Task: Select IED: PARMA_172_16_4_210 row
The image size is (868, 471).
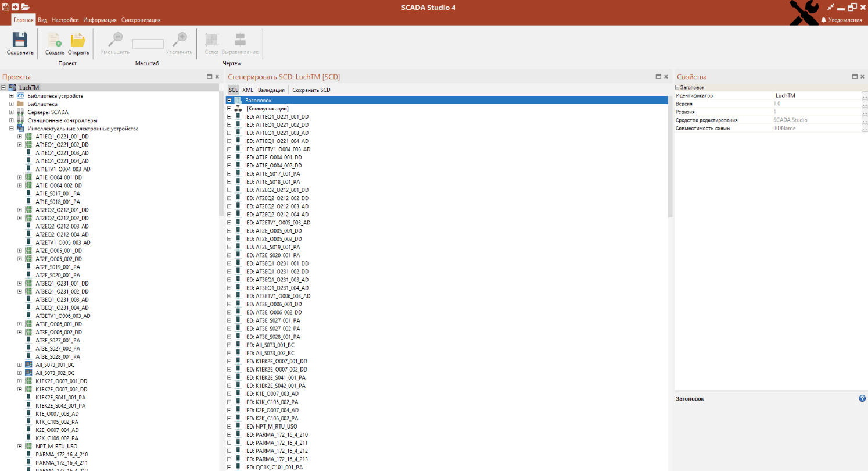Action: pos(277,434)
